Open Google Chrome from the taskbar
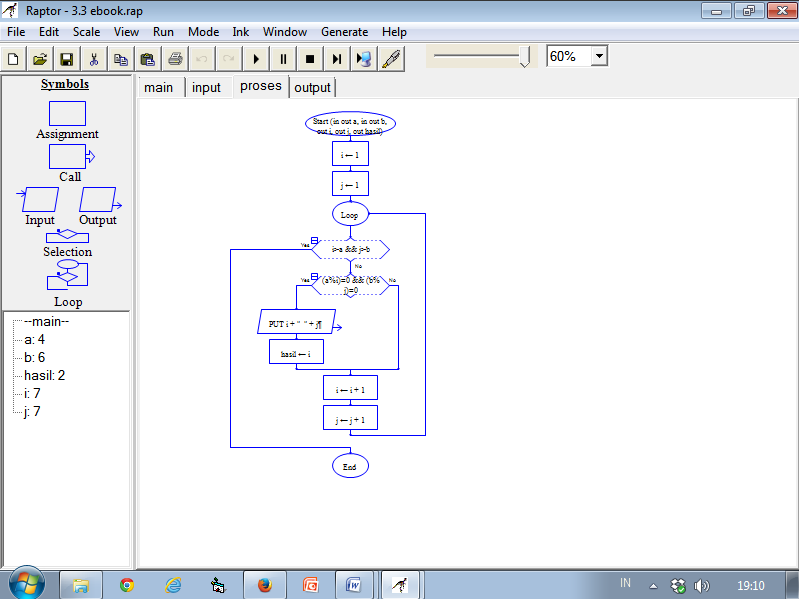Viewport: 799px width, 599px height. coord(127,585)
